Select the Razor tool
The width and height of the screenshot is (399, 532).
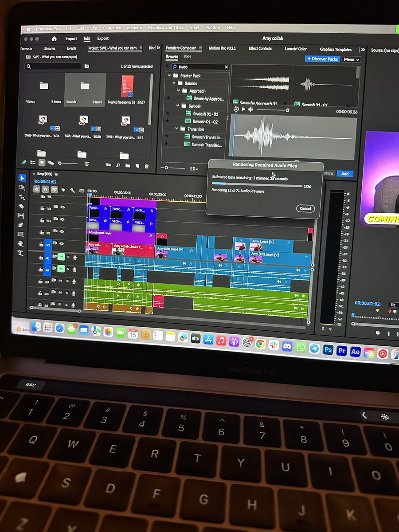point(22,206)
